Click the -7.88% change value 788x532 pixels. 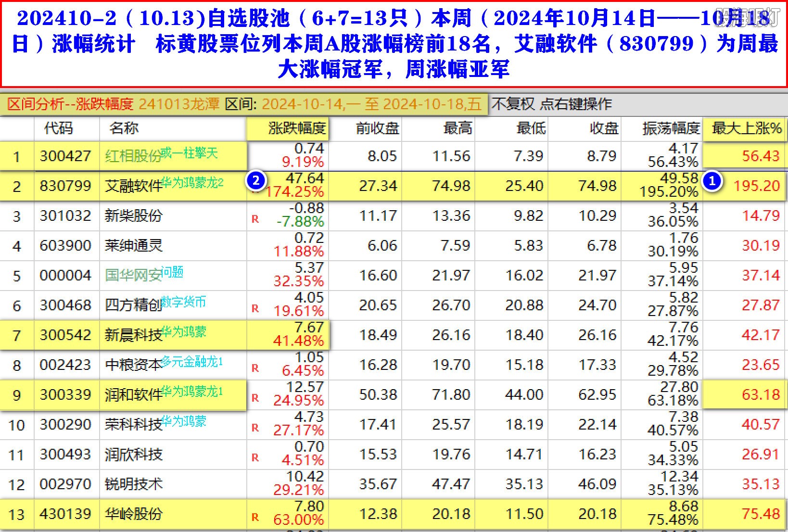pos(301,222)
